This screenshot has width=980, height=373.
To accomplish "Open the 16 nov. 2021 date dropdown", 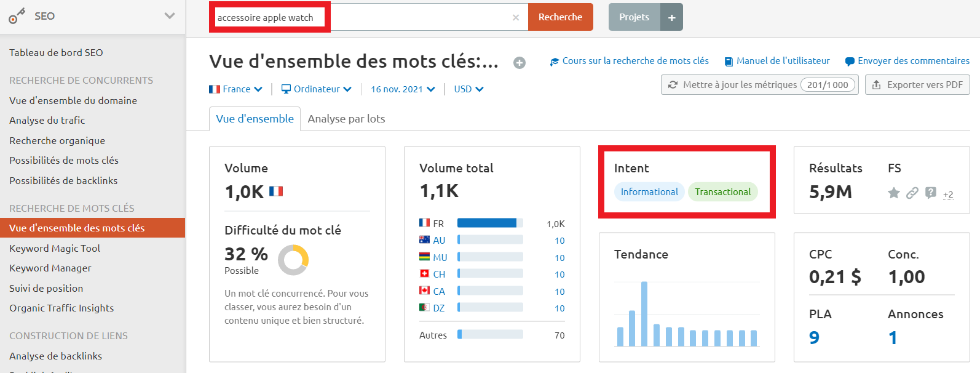I will (x=403, y=89).
